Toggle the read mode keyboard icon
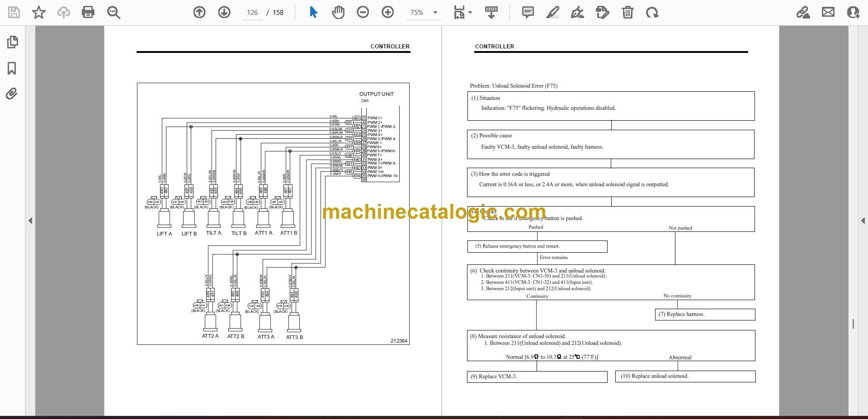Screen dimensions: 868x419 point(491,12)
